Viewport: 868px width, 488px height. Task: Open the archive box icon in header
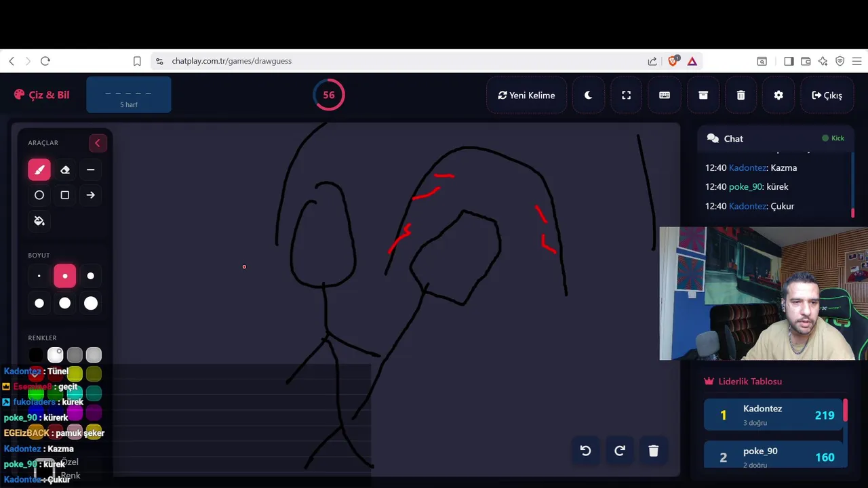(703, 96)
